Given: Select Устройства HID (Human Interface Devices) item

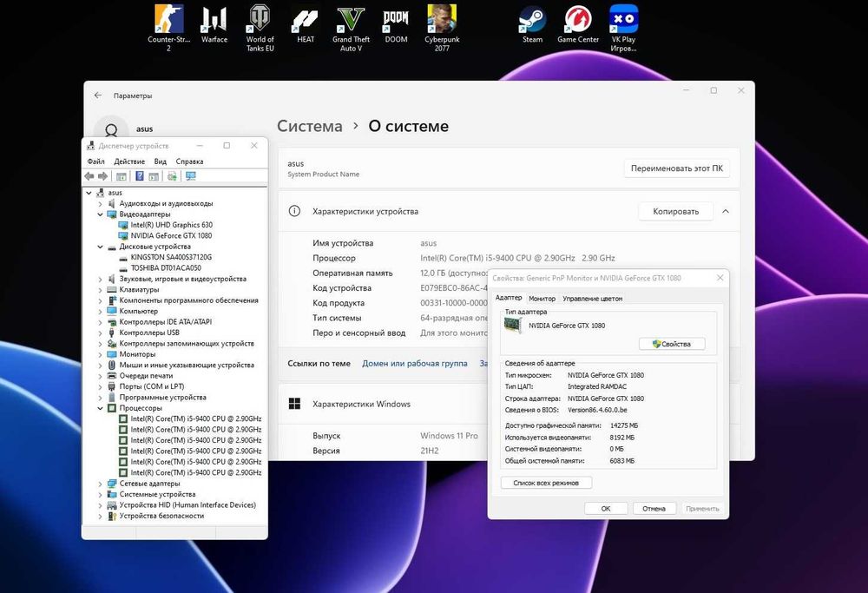Looking at the screenshot, I should 187,505.
